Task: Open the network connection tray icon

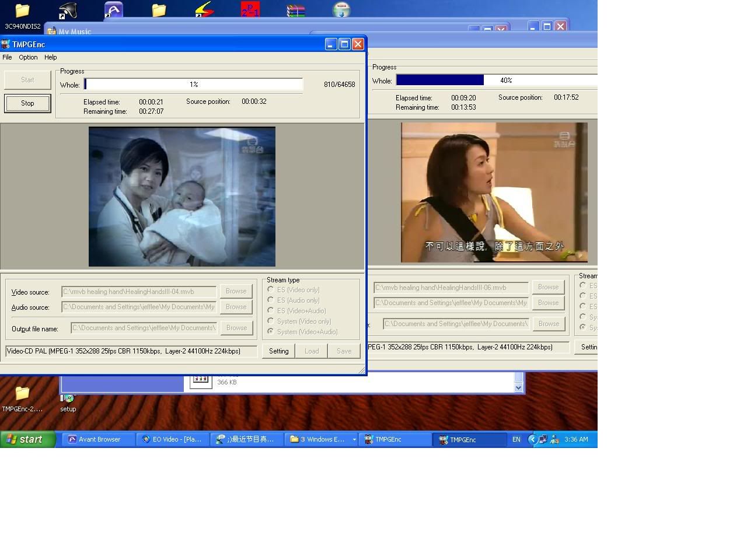Action: (543, 439)
